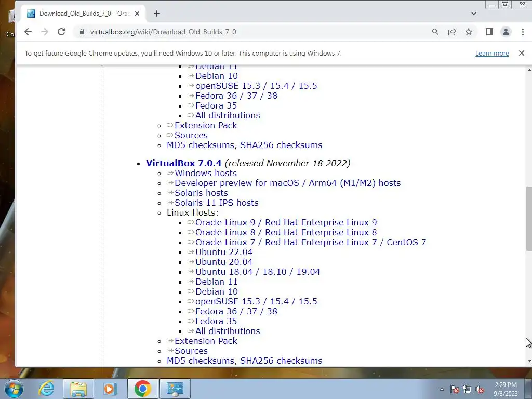This screenshot has height=399, width=532.
Task: Open SHA256 checksums in upper release list
Action: 281,145
